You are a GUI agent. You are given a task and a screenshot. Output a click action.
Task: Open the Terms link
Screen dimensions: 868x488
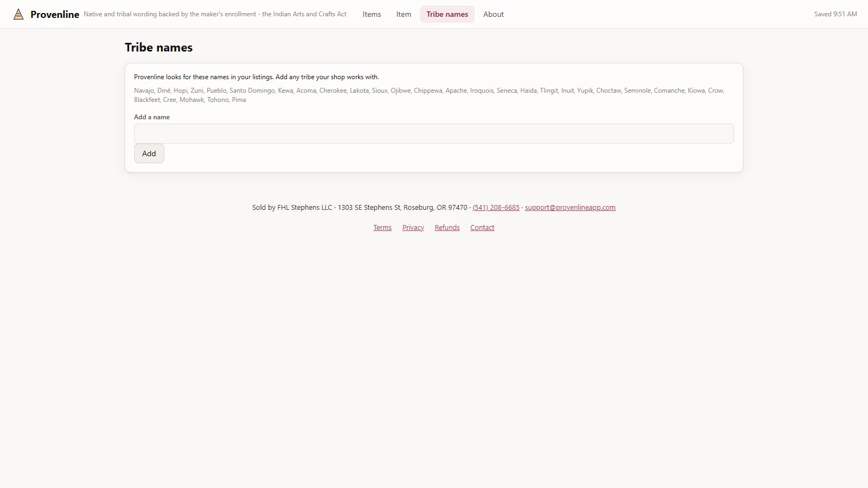point(382,227)
